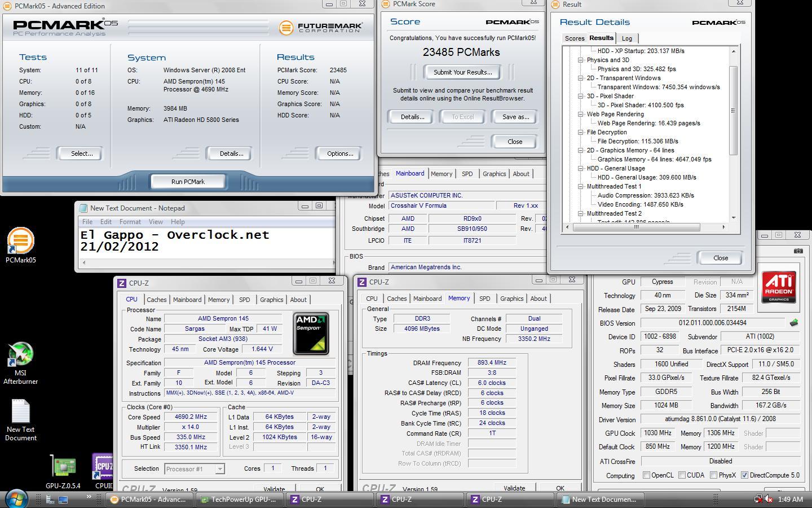The width and height of the screenshot is (812, 508).
Task: Collapse the Physics and 3D tree node
Action: 580,60
